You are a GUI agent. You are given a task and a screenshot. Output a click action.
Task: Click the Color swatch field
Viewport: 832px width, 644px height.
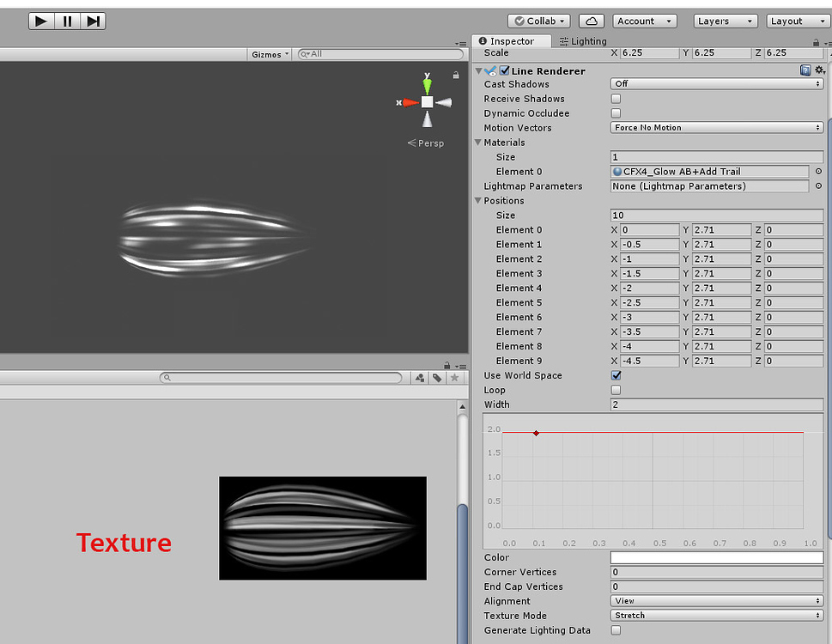[x=717, y=556]
